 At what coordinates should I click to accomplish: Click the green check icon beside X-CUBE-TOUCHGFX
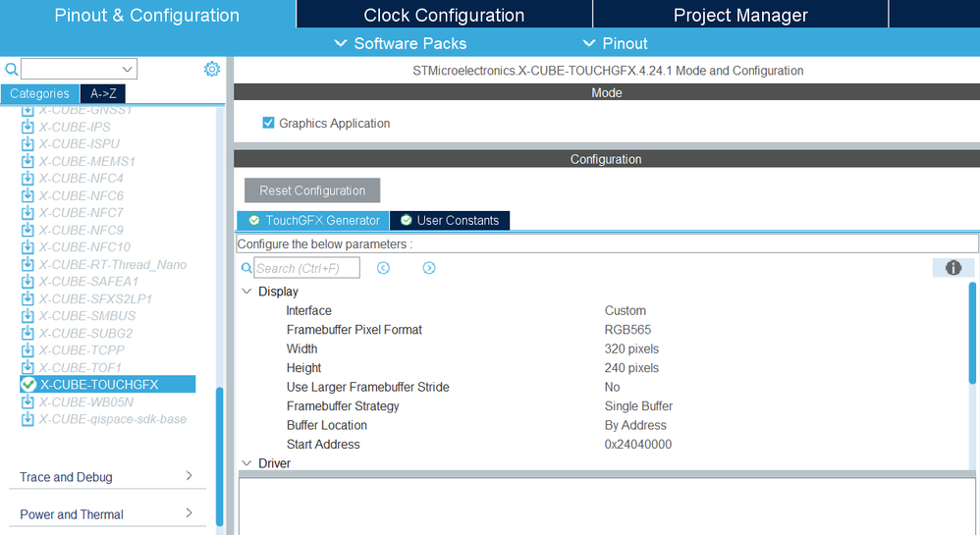28,385
